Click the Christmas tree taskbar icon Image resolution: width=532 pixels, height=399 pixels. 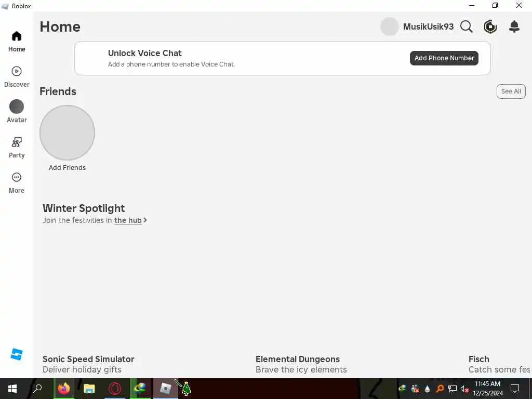tap(186, 389)
